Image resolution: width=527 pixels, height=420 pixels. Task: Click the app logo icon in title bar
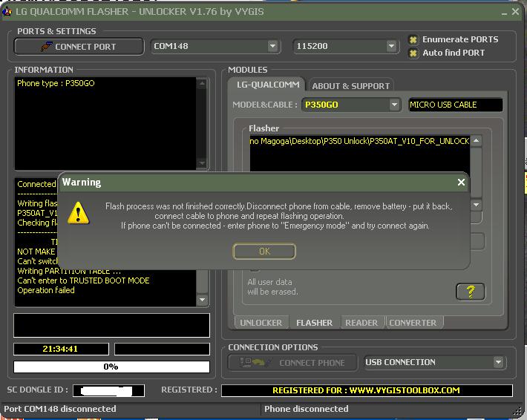click(x=7, y=12)
